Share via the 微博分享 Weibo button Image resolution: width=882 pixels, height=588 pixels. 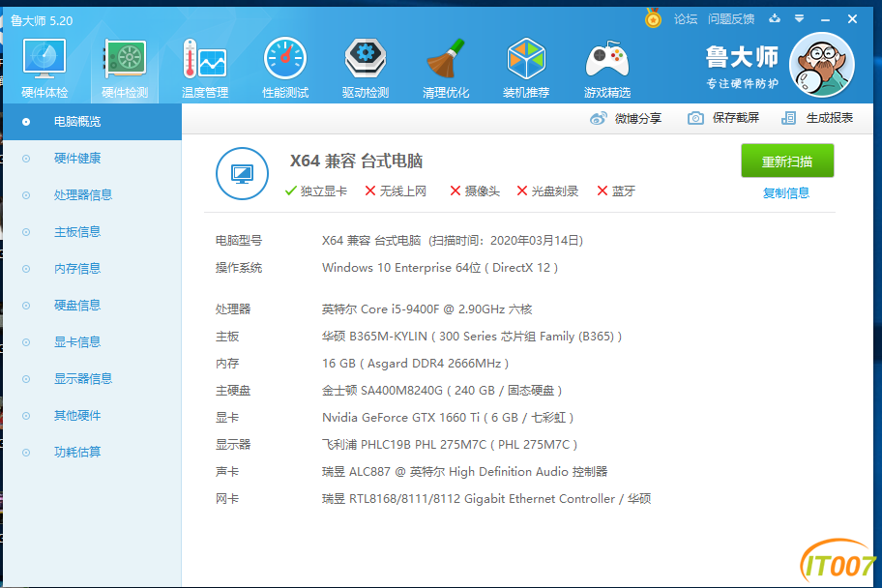coord(626,118)
